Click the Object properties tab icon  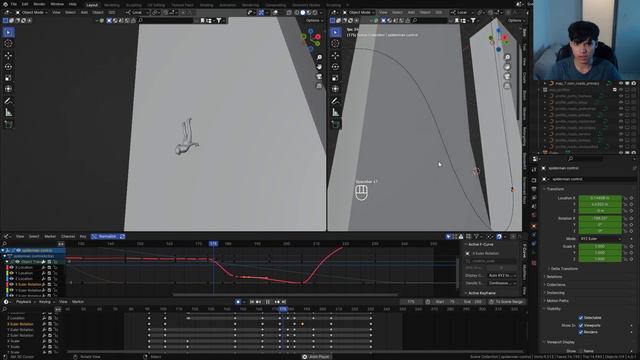pos(534,226)
